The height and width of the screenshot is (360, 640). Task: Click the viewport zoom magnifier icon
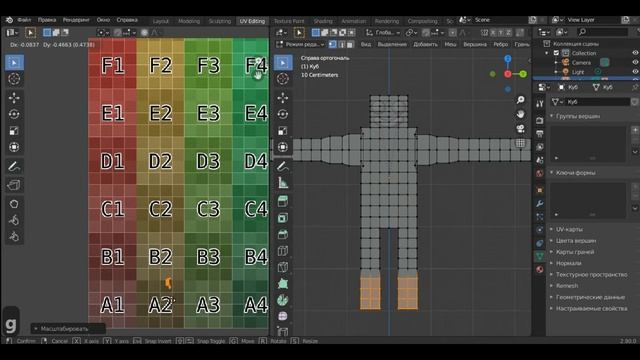[x=520, y=100]
